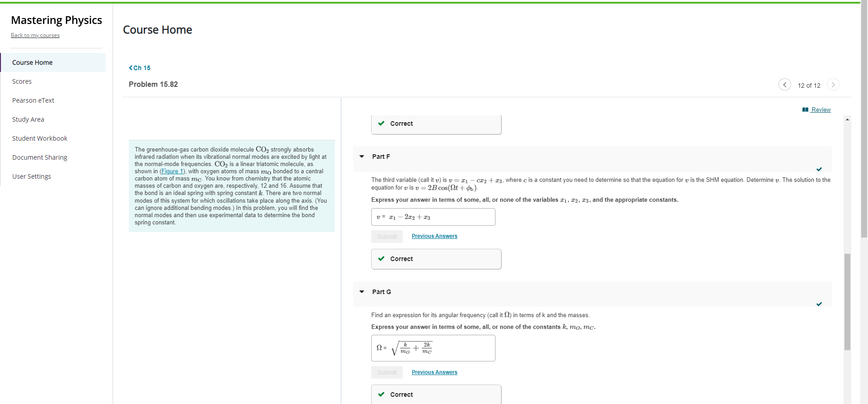
Task: View Previous Answers for Part G
Action: coord(434,372)
